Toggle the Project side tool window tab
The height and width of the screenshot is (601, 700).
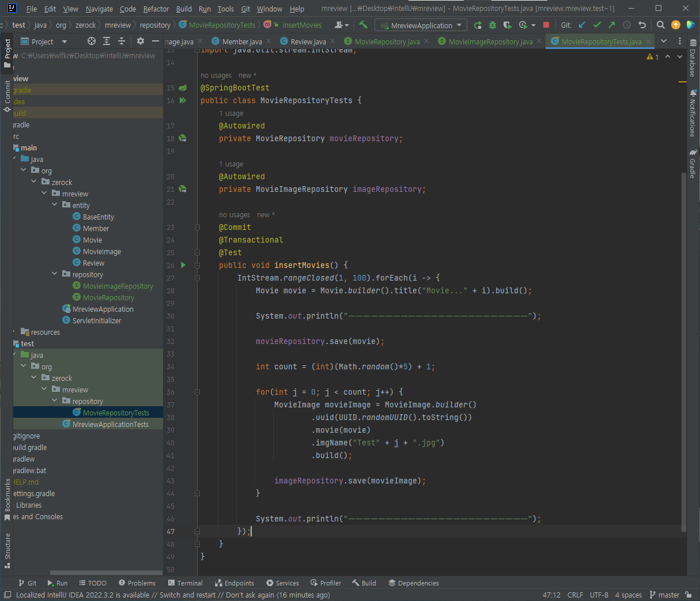click(7, 53)
